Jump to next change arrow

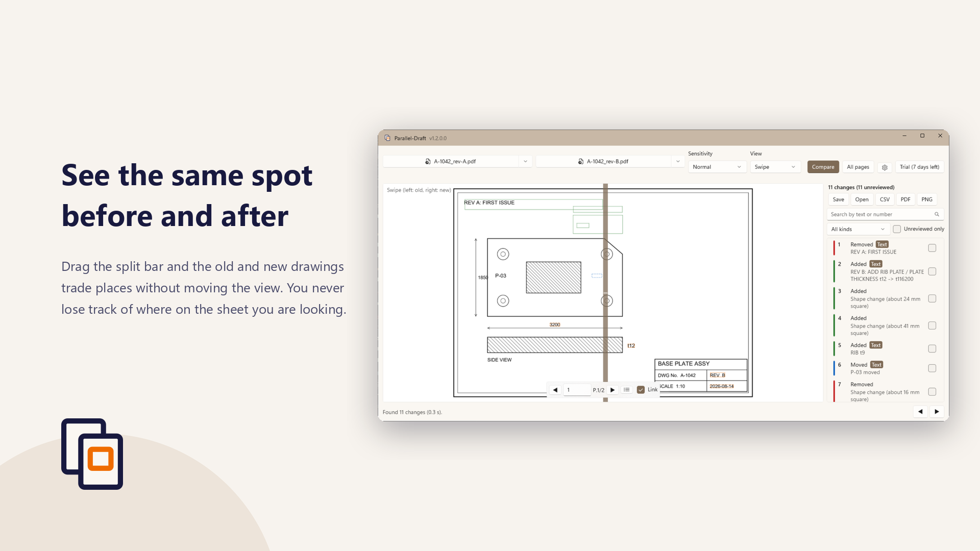(937, 412)
